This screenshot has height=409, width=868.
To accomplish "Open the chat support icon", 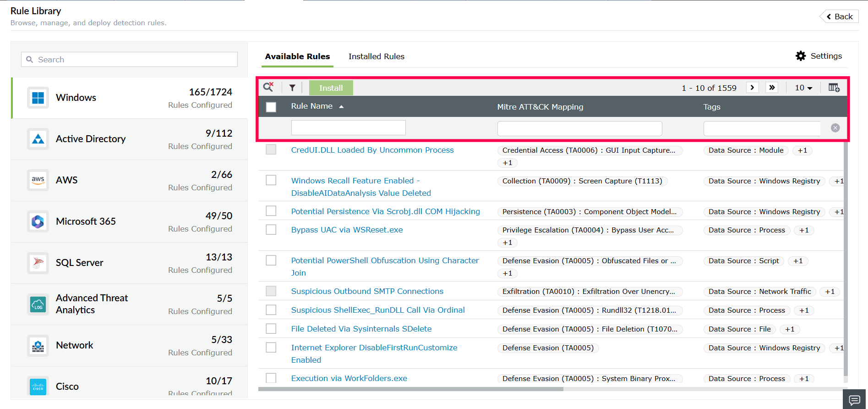I will click(x=854, y=399).
